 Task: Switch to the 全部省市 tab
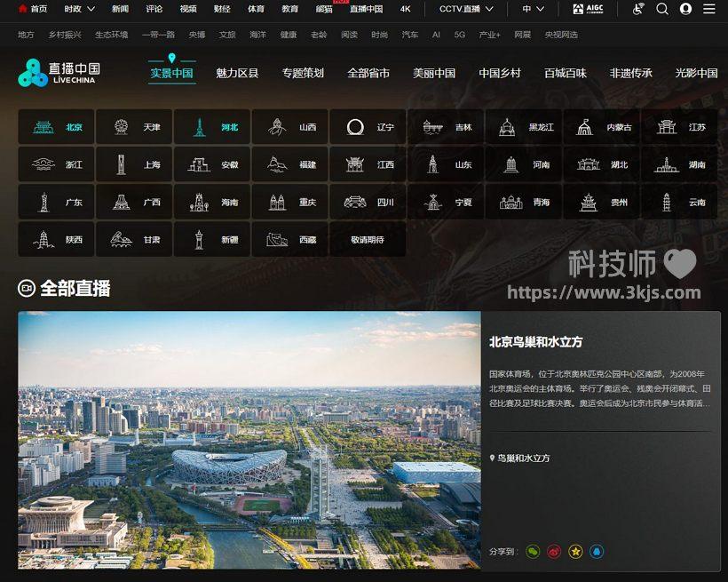point(368,73)
